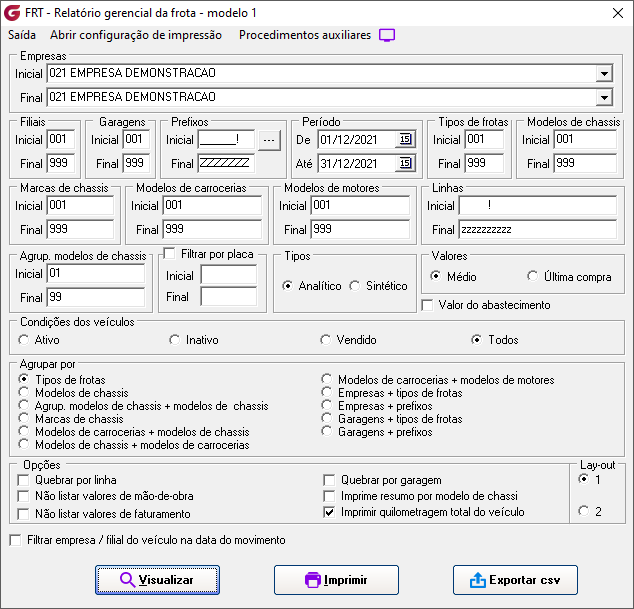Click Prefixos Final field
Screen dimensions: 634x609
click(226, 163)
